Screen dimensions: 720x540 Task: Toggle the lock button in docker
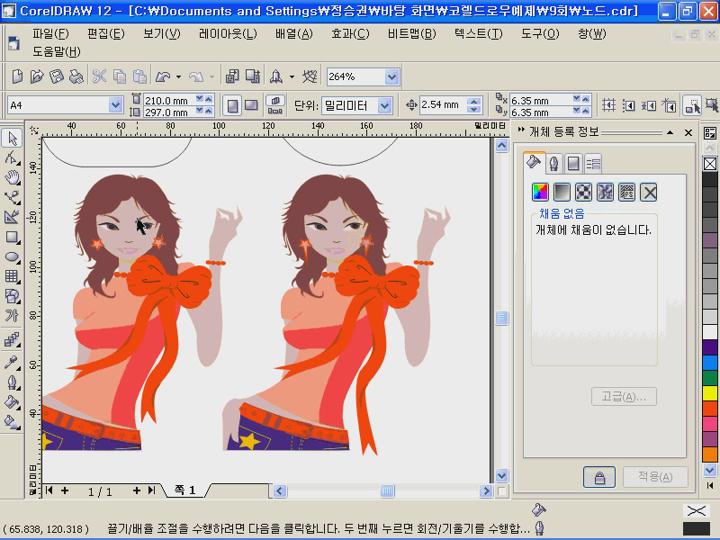(x=599, y=478)
